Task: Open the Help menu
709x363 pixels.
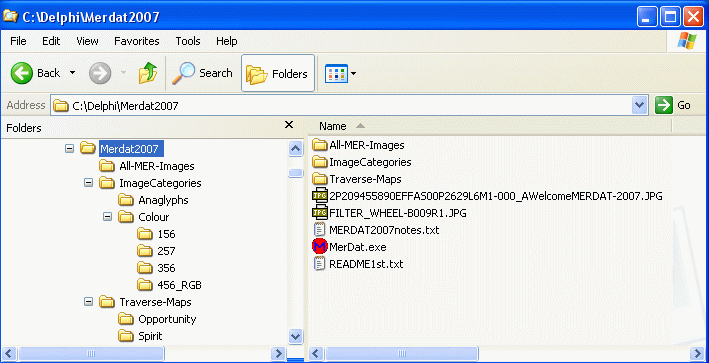Action: [x=227, y=41]
